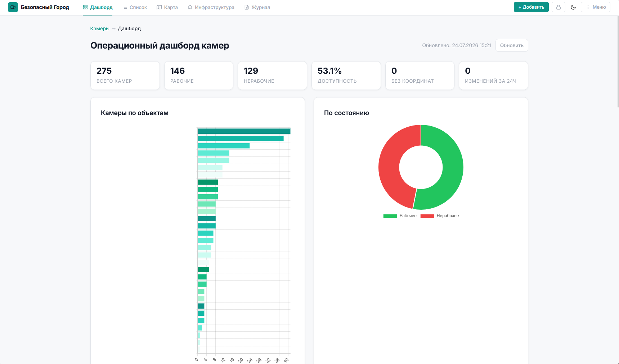The height and width of the screenshot is (364, 619).
Task: Click the Операционный дашборд камер heading
Action: coord(160,46)
